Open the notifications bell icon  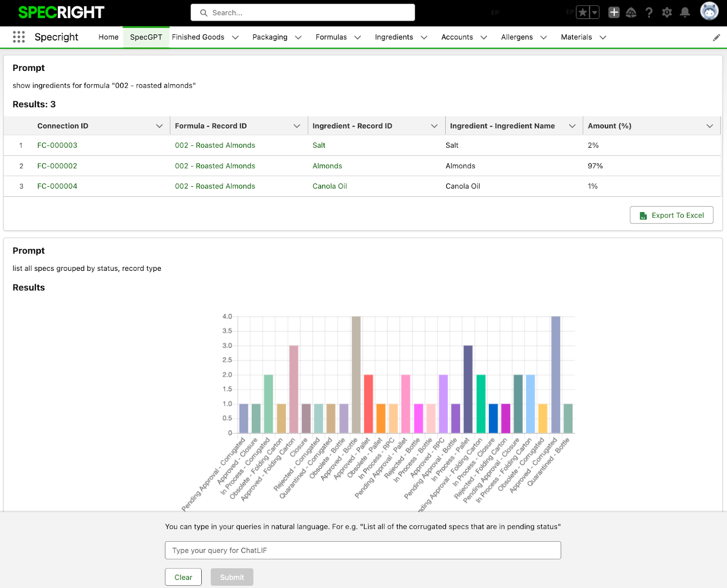click(685, 13)
